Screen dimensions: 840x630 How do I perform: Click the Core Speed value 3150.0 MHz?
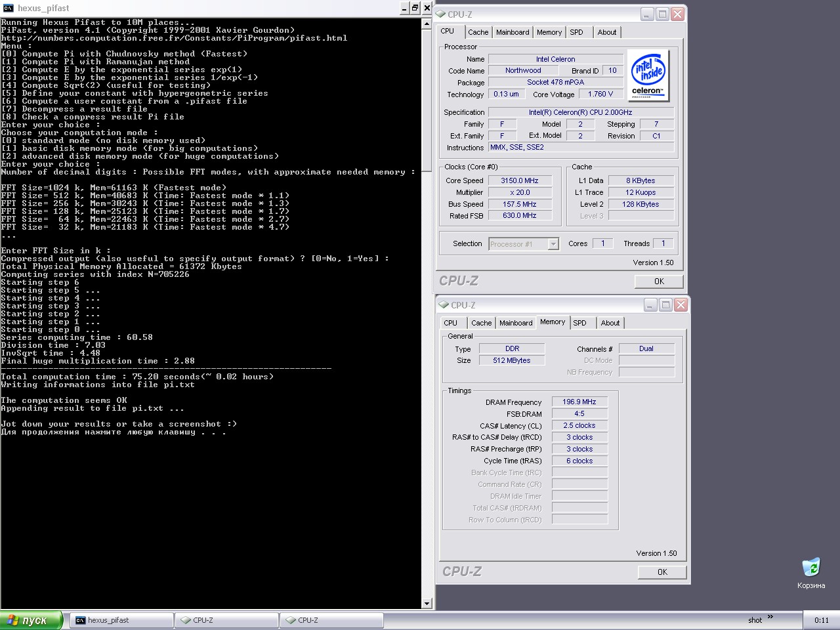pos(520,180)
